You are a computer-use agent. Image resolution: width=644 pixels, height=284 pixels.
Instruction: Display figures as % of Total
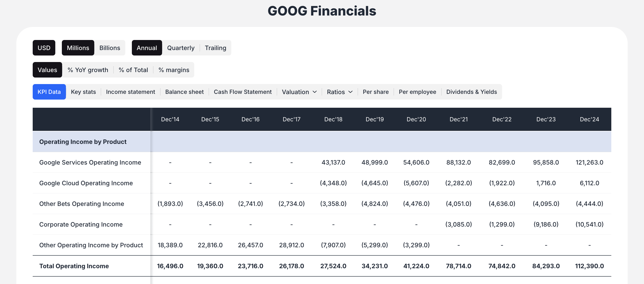pos(133,70)
